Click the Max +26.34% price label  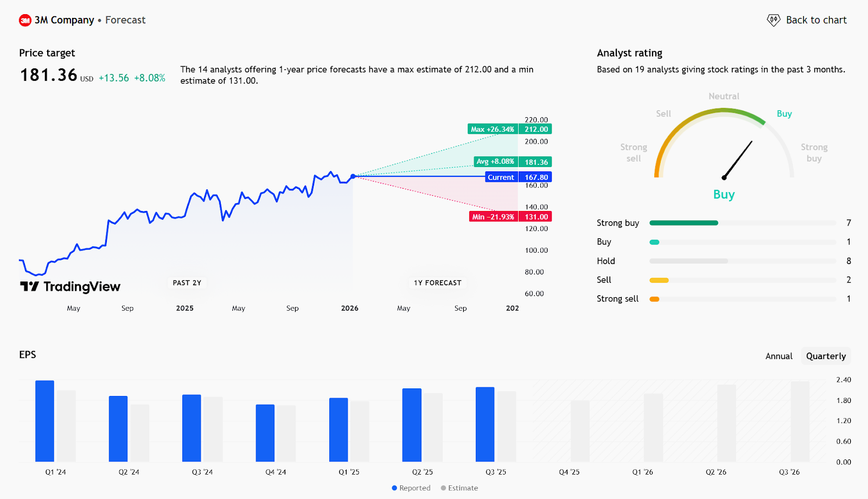(493, 129)
